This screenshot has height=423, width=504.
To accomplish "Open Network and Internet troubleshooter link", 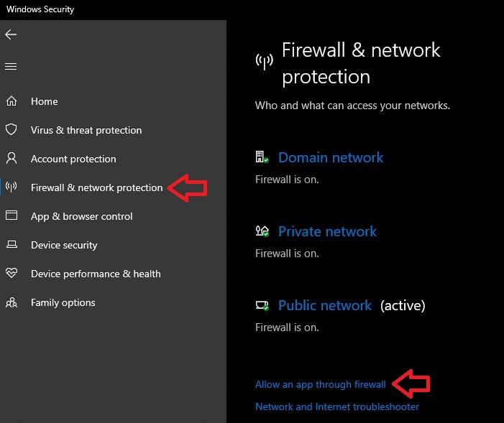I will click(337, 406).
